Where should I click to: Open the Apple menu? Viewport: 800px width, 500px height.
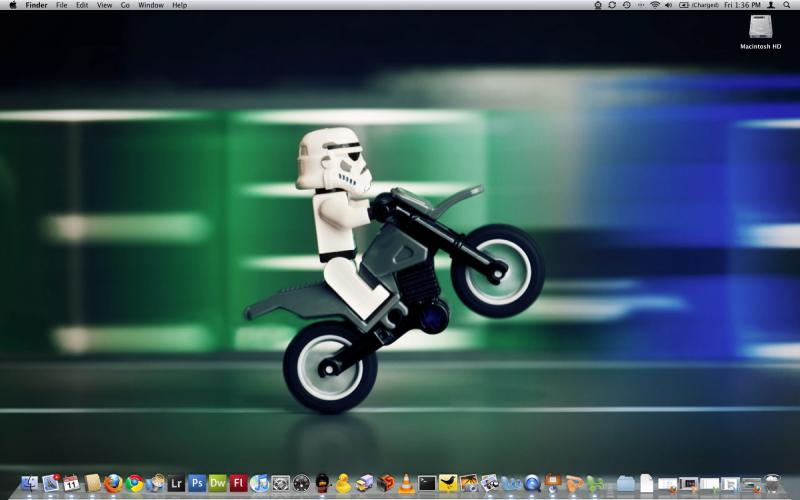click(13, 5)
